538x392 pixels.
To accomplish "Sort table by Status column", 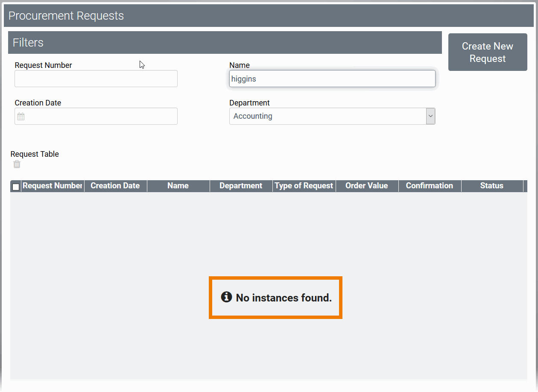I will [491, 186].
